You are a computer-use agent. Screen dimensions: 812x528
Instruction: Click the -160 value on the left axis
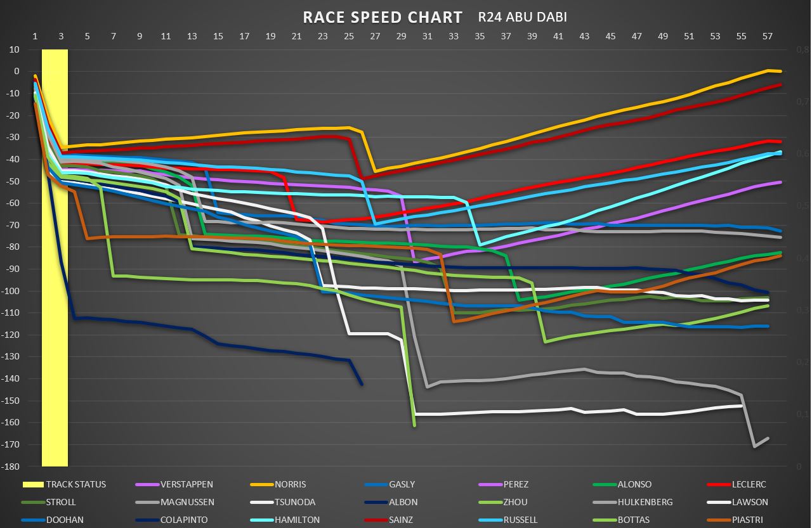point(11,423)
